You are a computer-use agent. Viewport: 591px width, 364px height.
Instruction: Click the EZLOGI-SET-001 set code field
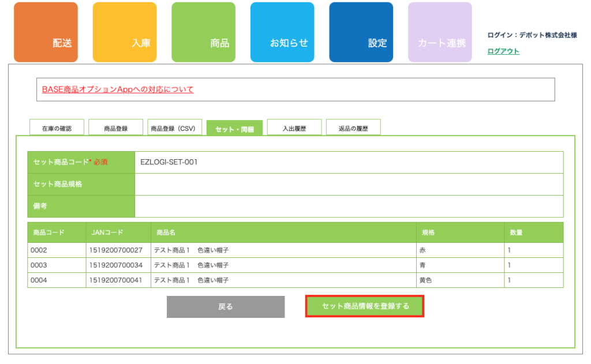(x=349, y=162)
